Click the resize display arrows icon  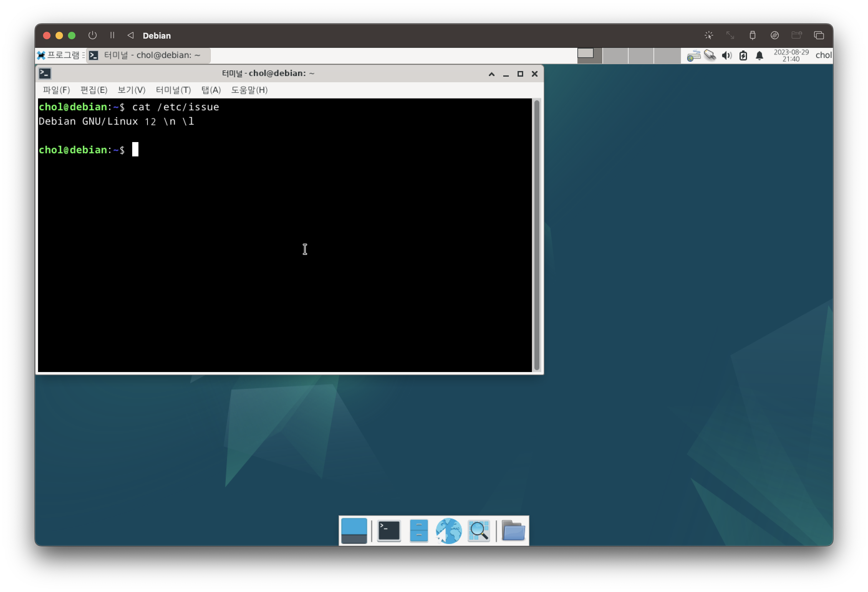coord(730,36)
